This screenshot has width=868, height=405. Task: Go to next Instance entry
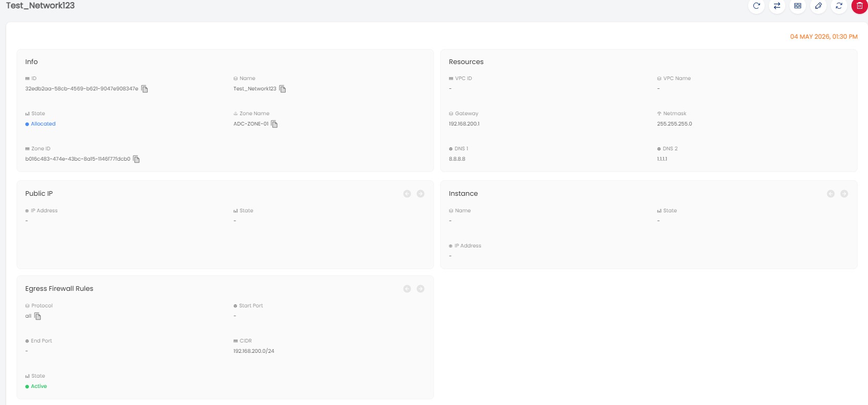pos(844,194)
